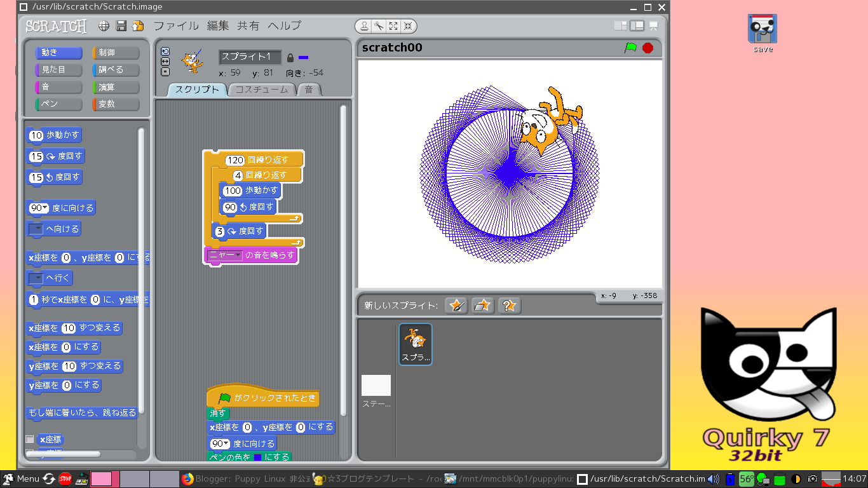Image resolution: width=868 pixels, height=488 pixels.
Task: Click the もし端に着いたら、跳ね返る block
Action: [x=82, y=413]
